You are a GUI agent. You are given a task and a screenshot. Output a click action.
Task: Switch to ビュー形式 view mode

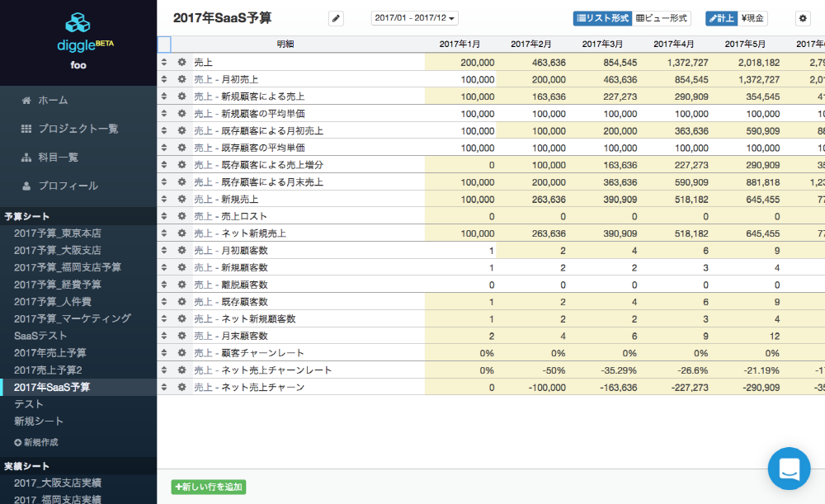click(x=662, y=18)
